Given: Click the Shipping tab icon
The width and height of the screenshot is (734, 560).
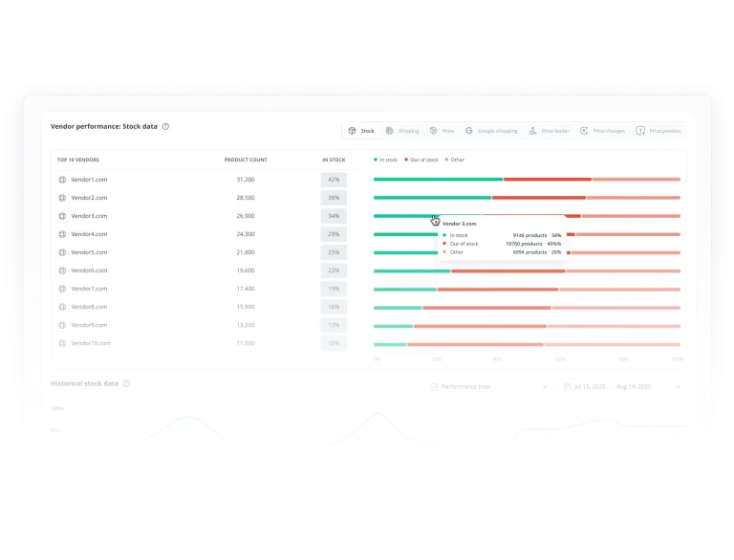Looking at the screenshot, I should (390, 131).
